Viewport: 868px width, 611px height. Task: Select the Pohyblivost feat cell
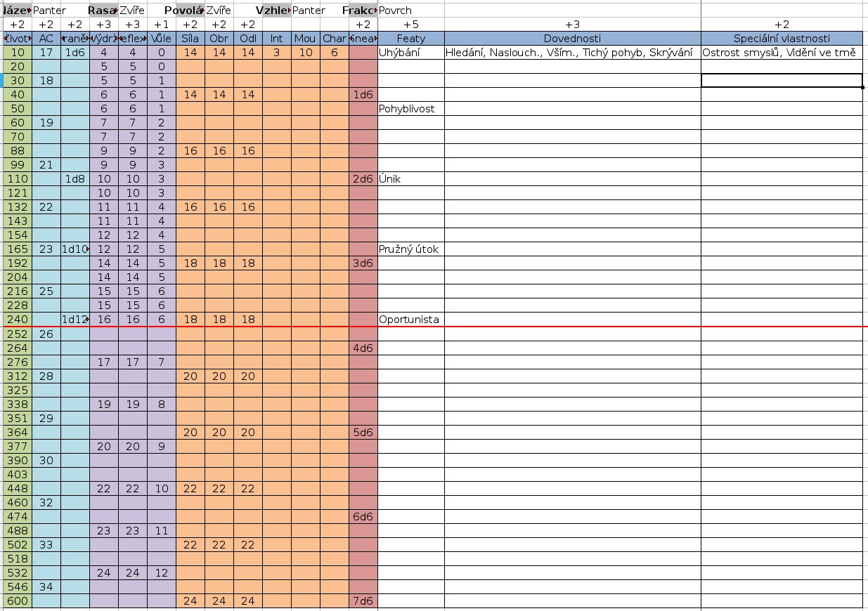[410, 109]
